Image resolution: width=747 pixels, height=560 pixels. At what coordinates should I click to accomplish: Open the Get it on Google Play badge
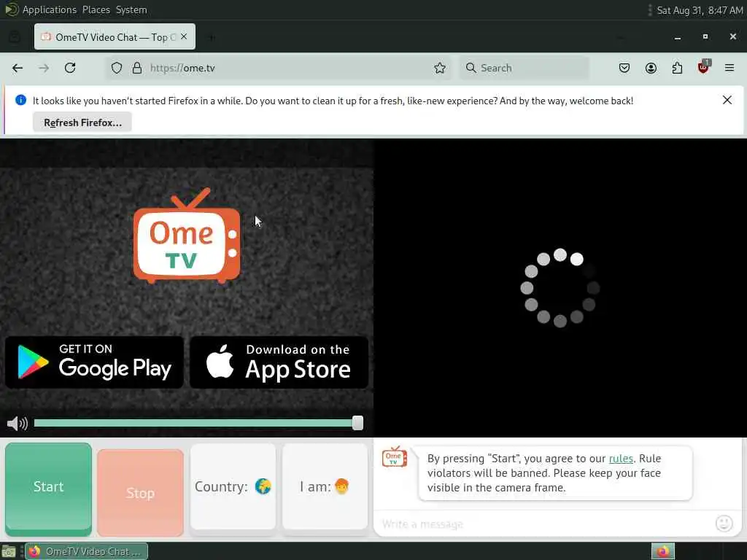(x=94, y=362)
